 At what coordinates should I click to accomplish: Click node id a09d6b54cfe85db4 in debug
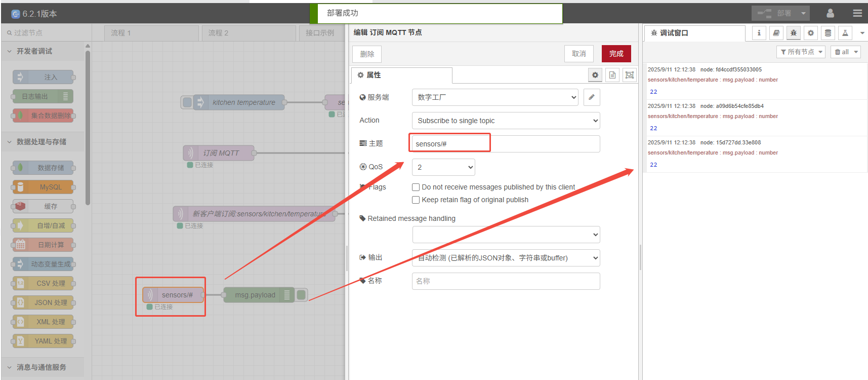coord(732,106)
